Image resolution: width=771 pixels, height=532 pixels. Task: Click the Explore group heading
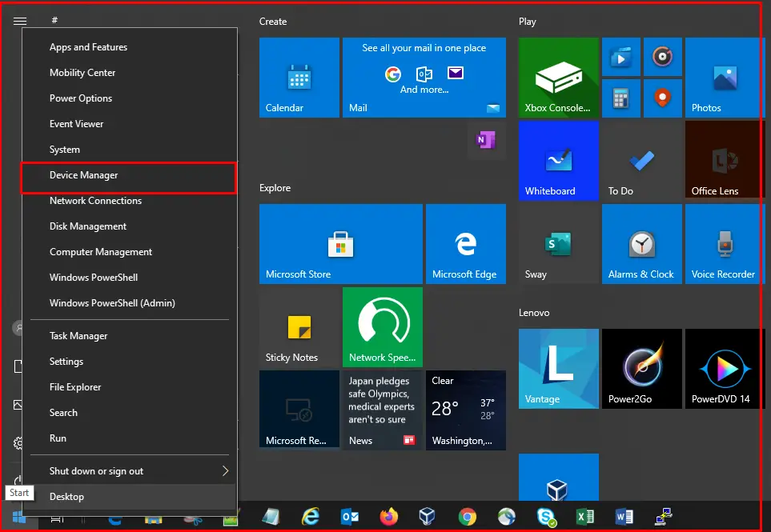click(275, 188)
